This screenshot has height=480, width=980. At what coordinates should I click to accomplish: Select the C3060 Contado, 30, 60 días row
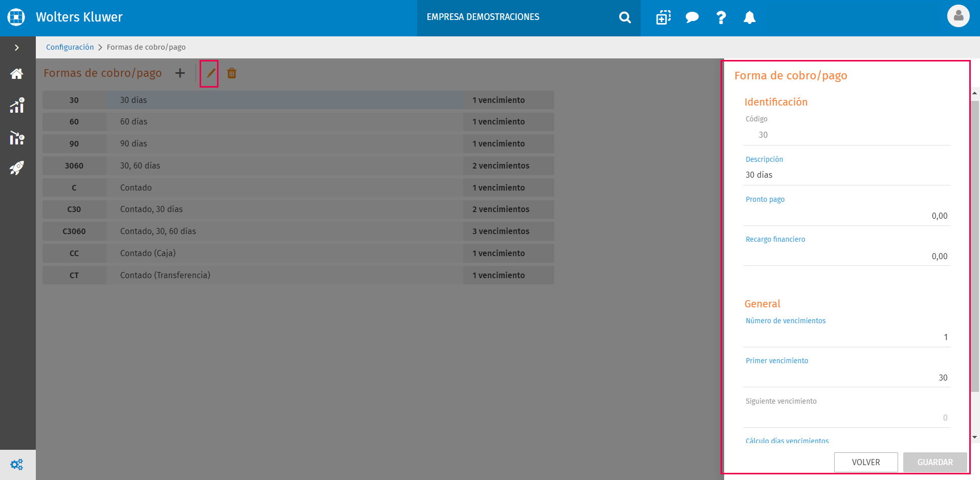tap(298, 232)
